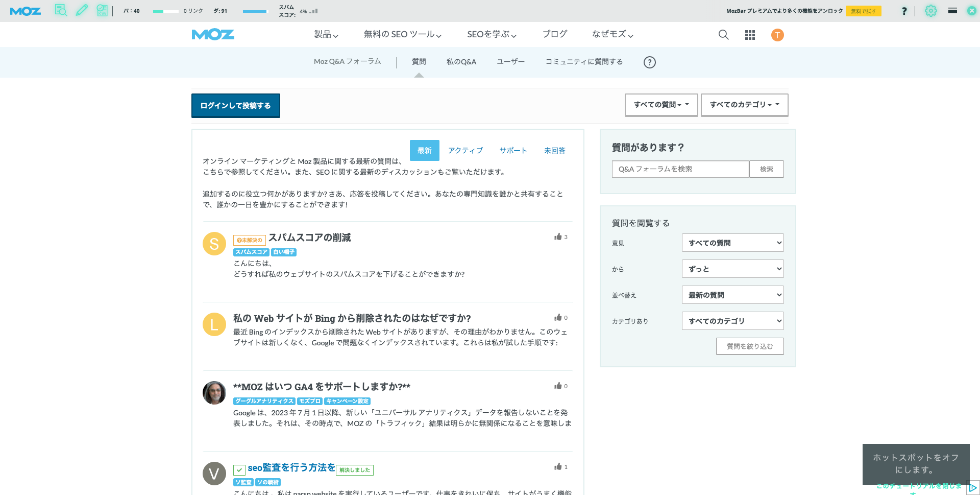Click the スパムスコア tag
Image resolution: width=980 pixels, height=495 pixels.
tap(251, 252)
